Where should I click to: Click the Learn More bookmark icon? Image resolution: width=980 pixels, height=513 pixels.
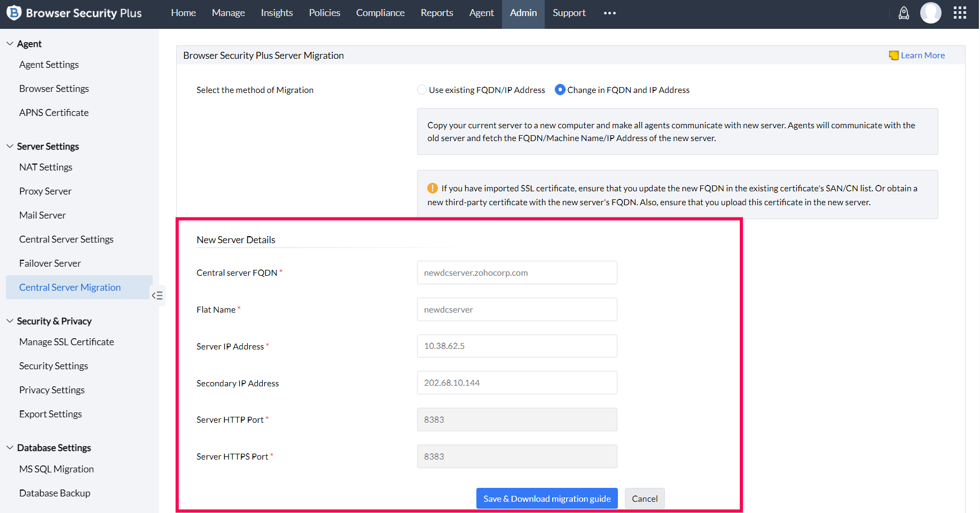pos(893,55)
